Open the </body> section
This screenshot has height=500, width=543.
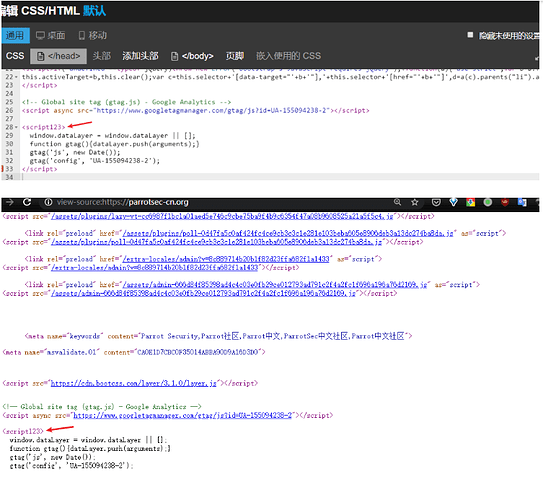[193, 56]
